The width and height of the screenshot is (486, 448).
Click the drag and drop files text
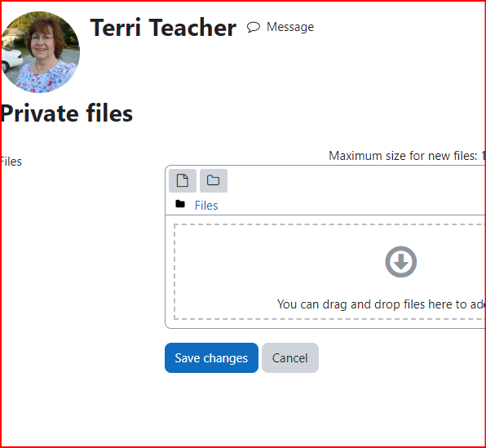pyautogui.click(x=381, y=304)
